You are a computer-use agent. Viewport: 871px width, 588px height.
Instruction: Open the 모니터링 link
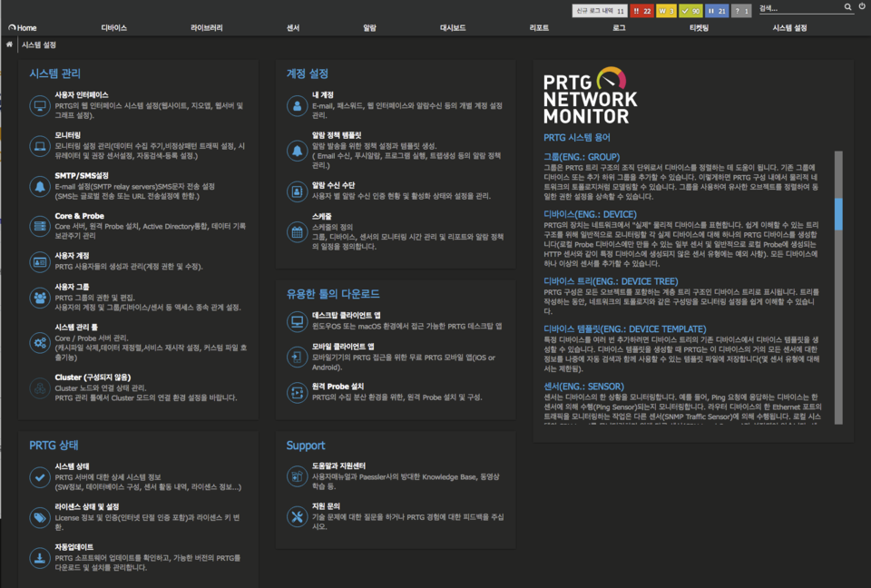click(x=68, y=135)
